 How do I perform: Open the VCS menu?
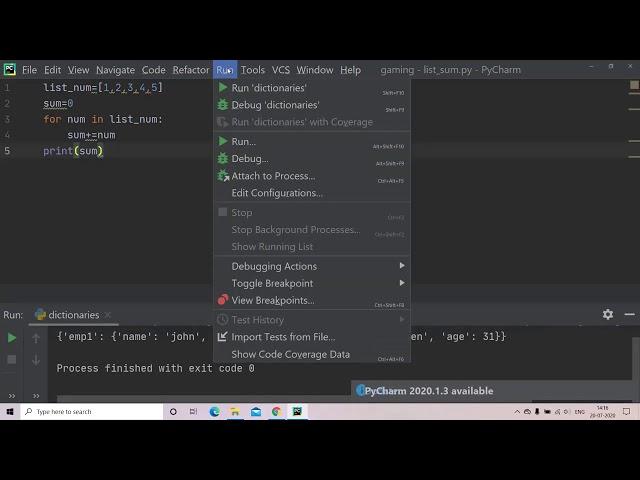(281, 70)
